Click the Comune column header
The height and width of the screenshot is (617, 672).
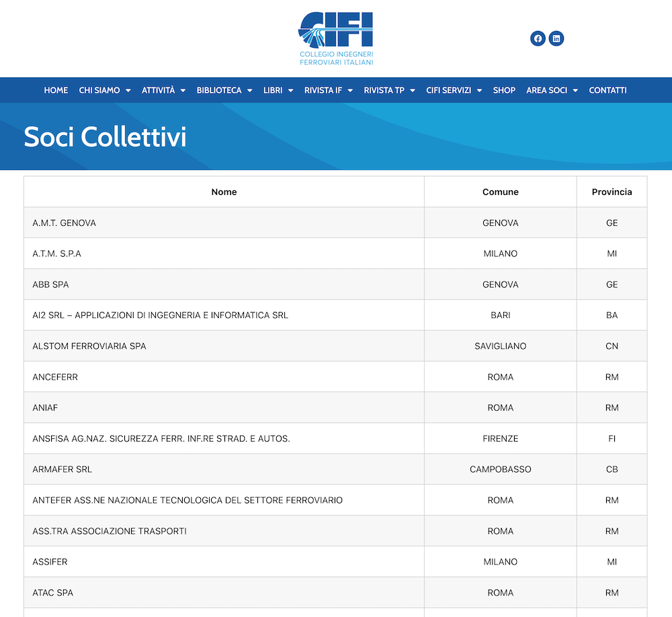tap(501, 192)
